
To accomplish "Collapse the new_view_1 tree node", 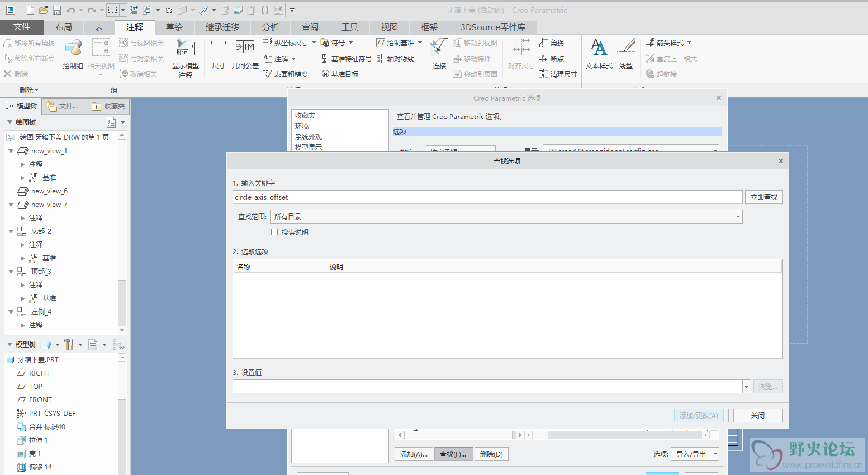I will pos(11,151).
